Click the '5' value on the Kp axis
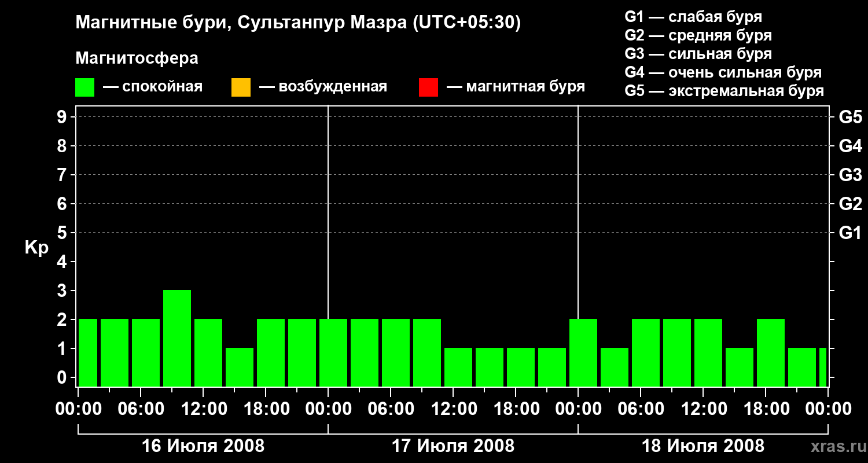 point(63,233)
